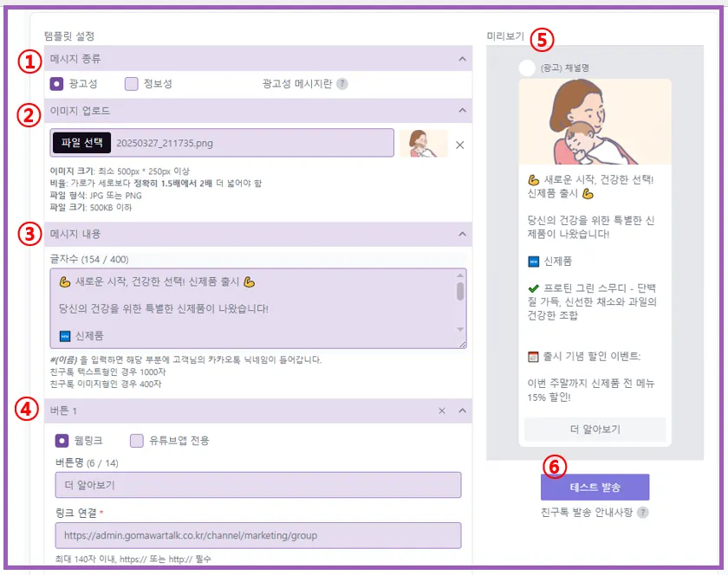The image size is (728, 575).
Task: Collapse the 이미지 업로드 section
Action: point(462,111)
